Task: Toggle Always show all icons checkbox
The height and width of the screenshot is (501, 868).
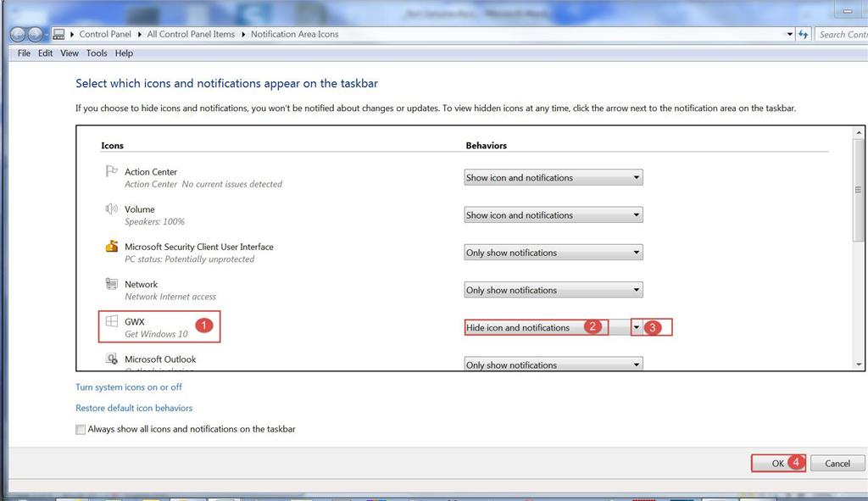Action: tap(81, 430)
